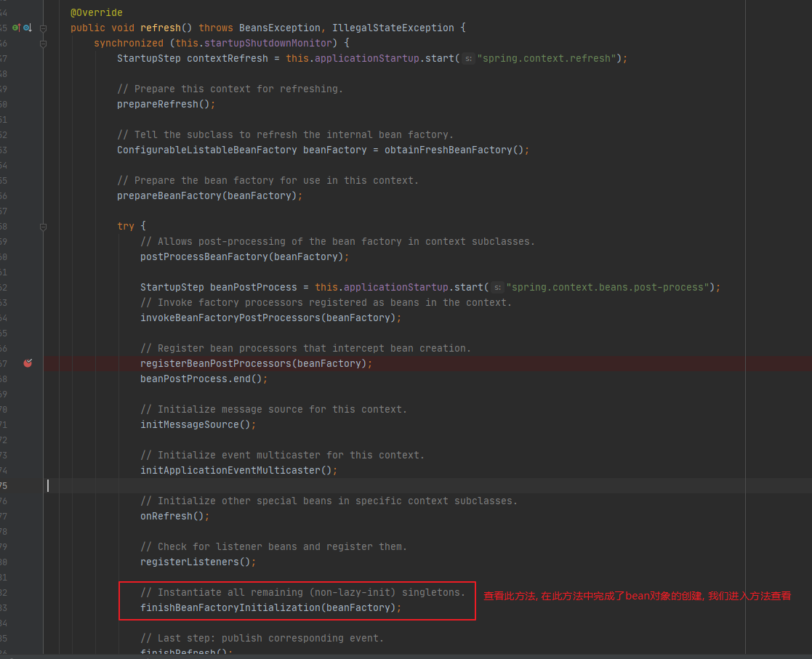Click the overridden-in-subclasses gutter icon beside refresh()
Screen dimensions: 812x659
(28, 28)
